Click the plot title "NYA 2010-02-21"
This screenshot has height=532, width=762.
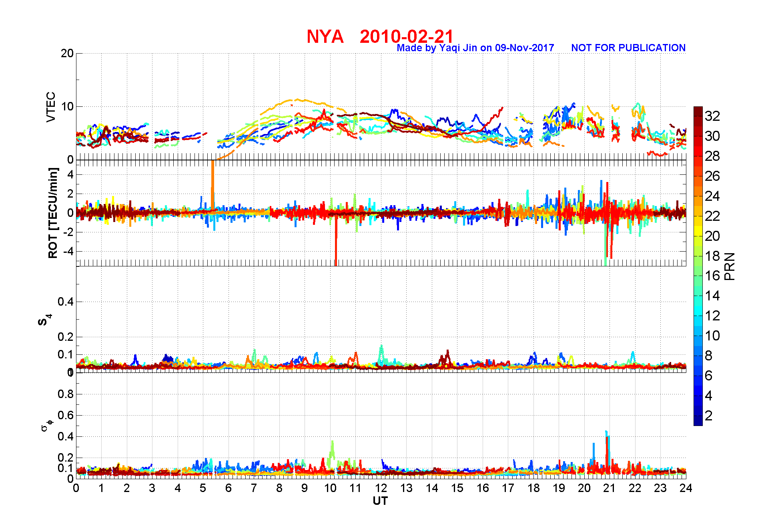(x=380, y=36)
